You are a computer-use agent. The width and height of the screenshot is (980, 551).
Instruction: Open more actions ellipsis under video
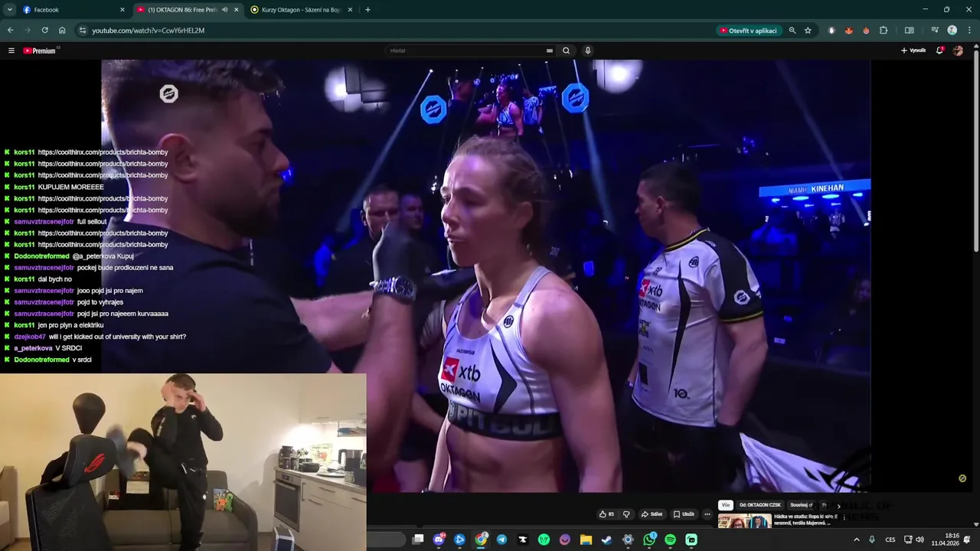point(707,514)
